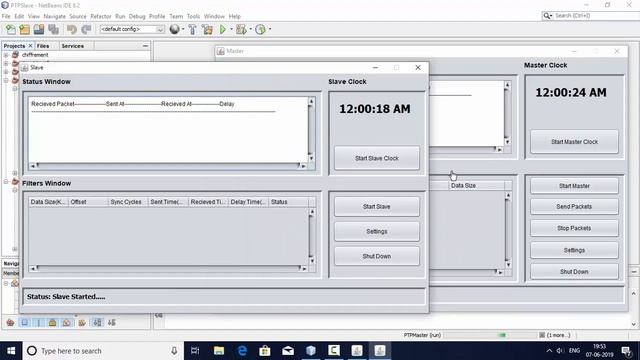Screen dimensions: 640x360
Task: Click the New File toolbar icon
Action: pos(11,29)
